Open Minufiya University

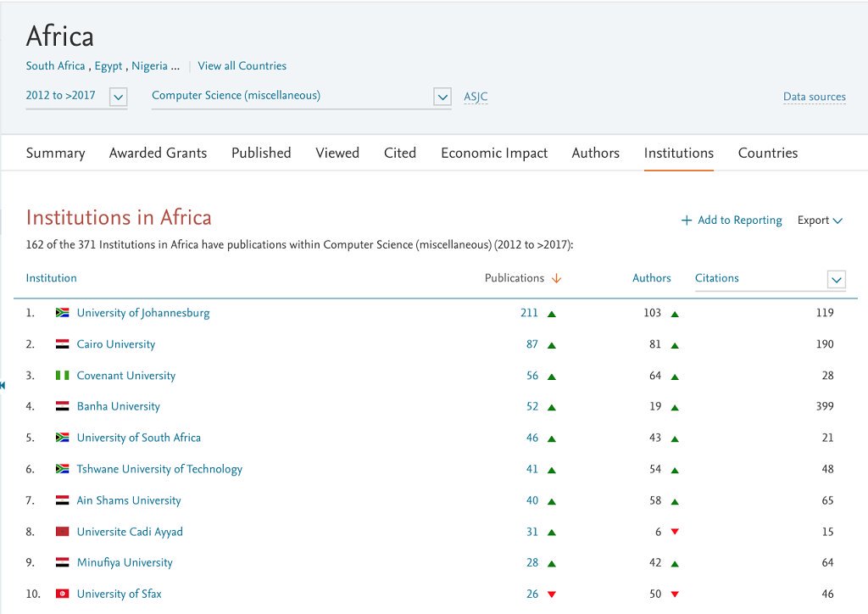coord(125,563)
